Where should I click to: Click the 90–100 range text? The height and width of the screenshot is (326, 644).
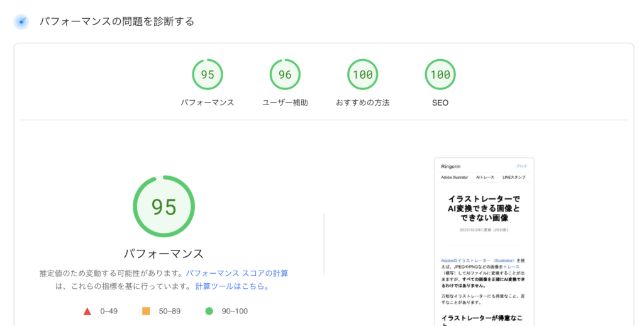pos(235,311)
